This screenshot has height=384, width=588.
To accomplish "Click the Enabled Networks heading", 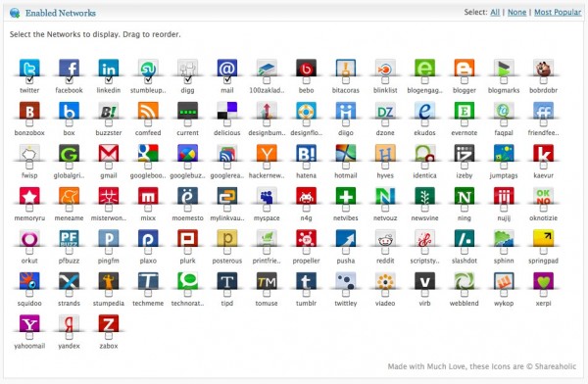I will (x=61, y=13).
